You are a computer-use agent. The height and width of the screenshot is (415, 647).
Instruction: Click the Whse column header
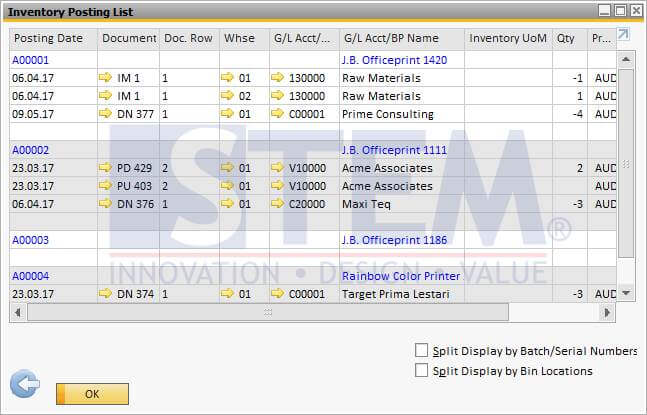point(244,38)
